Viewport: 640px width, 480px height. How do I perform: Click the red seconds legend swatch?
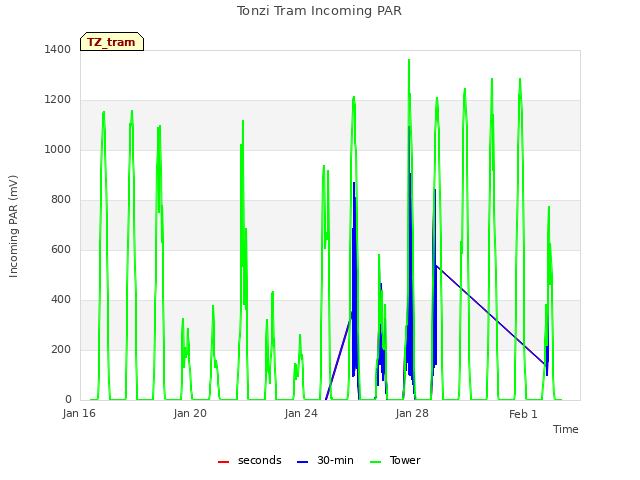point(224,462)
